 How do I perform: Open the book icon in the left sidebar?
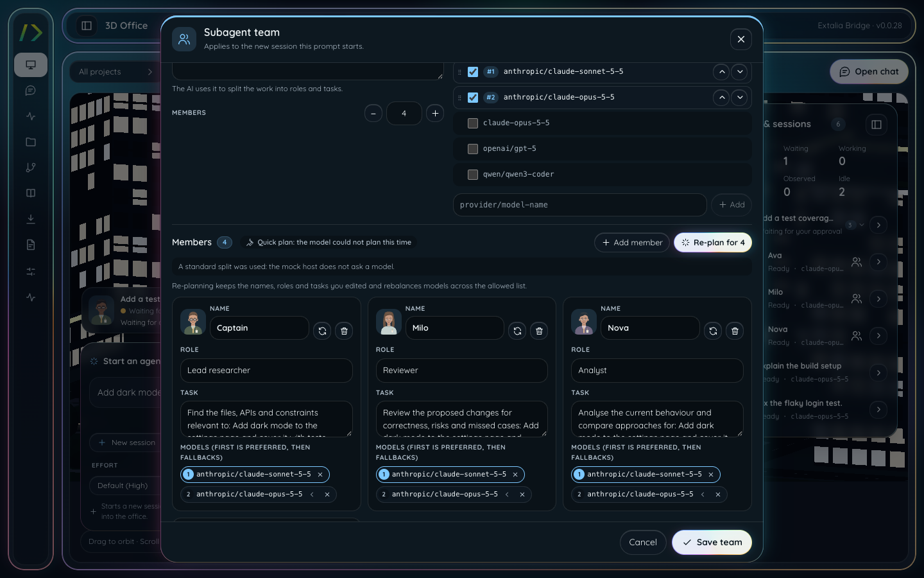pos(31,193)
